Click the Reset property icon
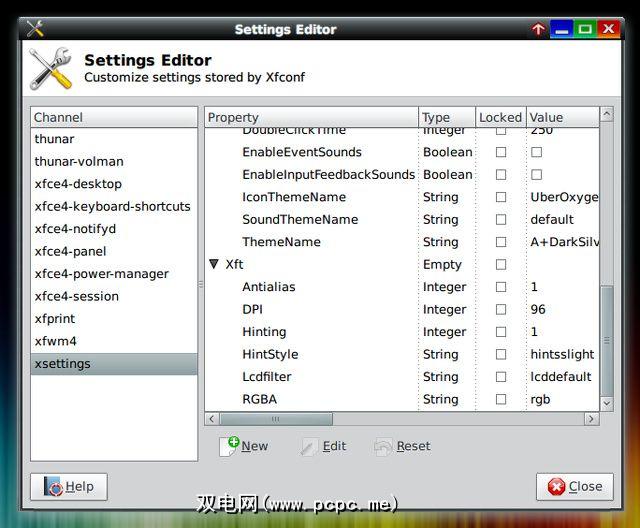 (x=383, y=447)
